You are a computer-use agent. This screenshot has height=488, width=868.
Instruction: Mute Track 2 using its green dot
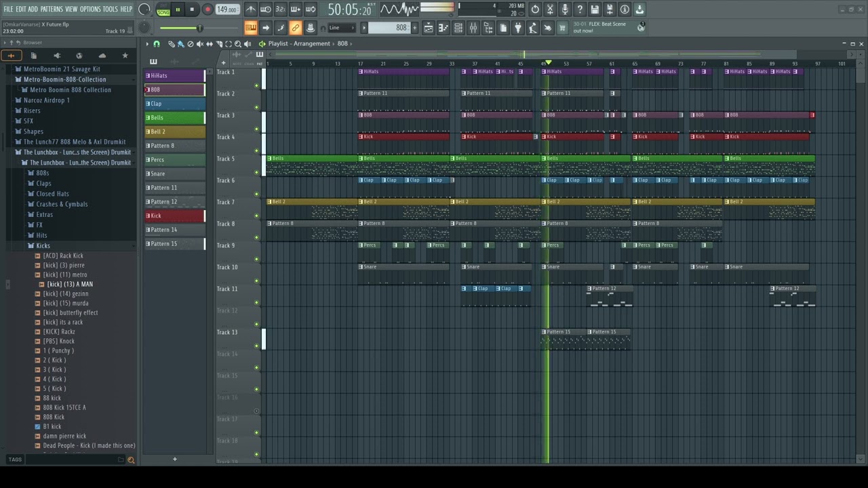coord(256,107)
